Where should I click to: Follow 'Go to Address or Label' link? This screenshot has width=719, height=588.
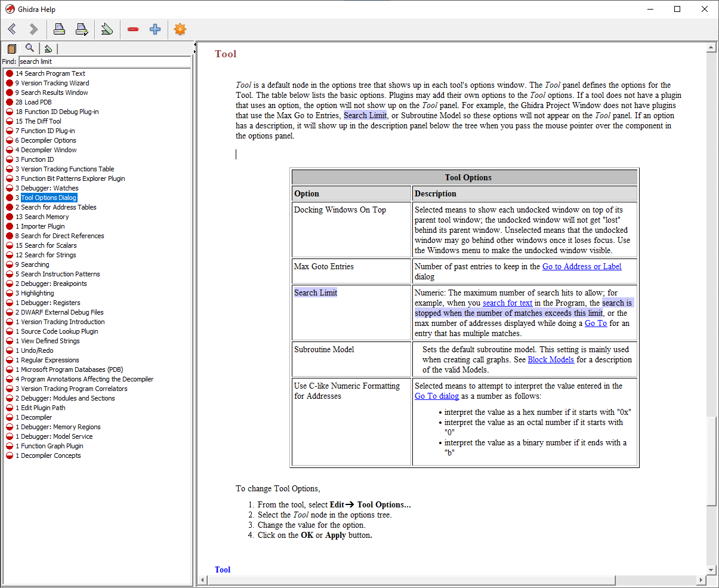pos(582,266)
